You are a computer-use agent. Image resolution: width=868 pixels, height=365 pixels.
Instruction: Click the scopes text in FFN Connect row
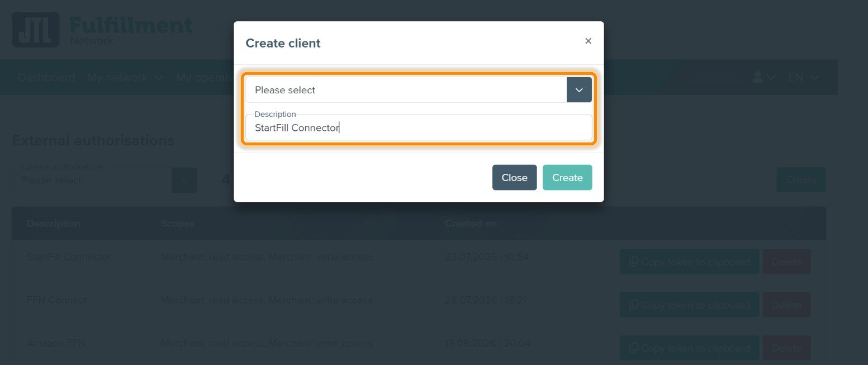(x=266, y=300)
